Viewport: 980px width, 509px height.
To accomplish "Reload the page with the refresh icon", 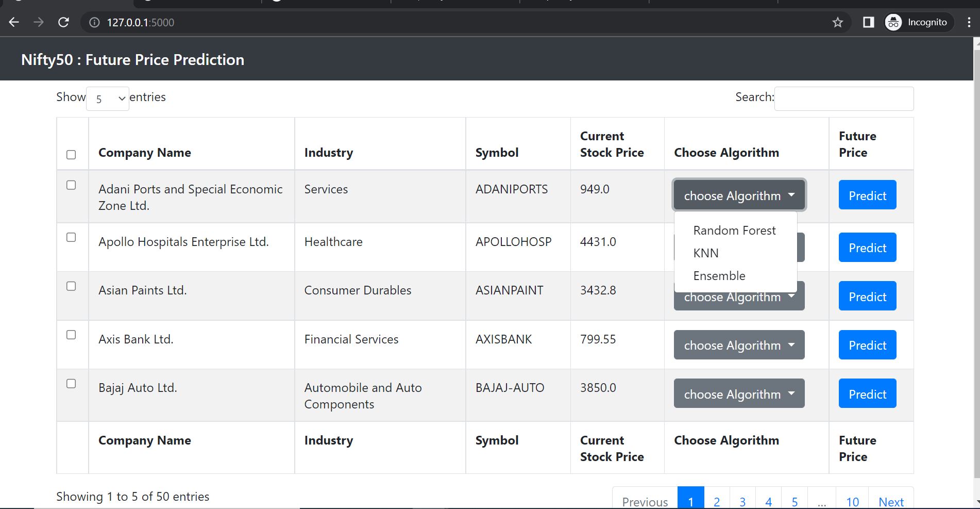I will click(63, 22).
